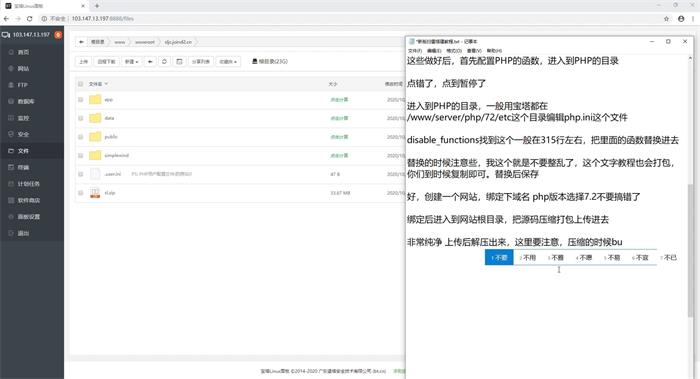
Task: Check the box for the app folder
Action: pyautogui.click(x=81, y=100)
